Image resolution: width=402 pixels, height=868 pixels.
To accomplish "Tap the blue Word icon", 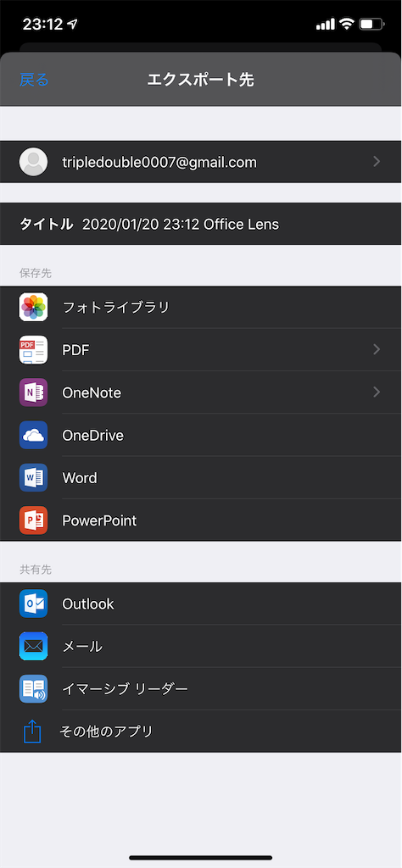I will click(x=33, y=478).
